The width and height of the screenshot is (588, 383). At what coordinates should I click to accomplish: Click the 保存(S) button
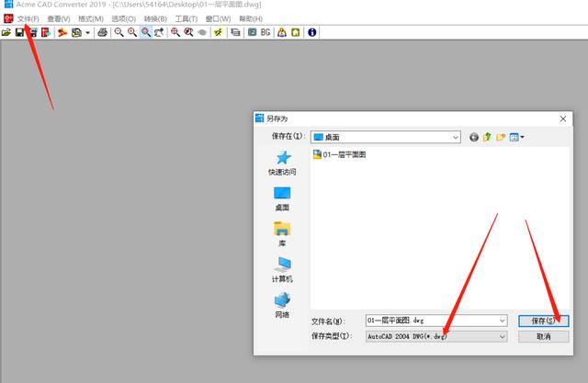543,321
